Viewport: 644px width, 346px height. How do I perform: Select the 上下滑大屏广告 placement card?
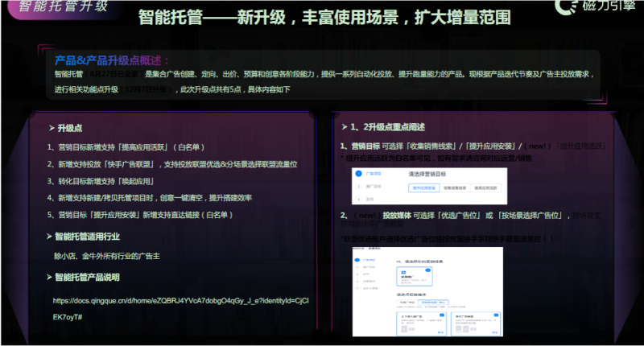click(421, 323)
